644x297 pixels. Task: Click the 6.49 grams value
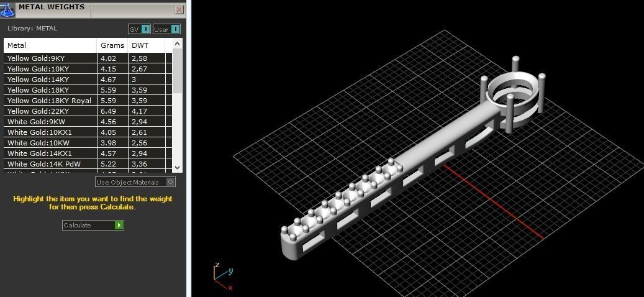[x=109, y=111]
